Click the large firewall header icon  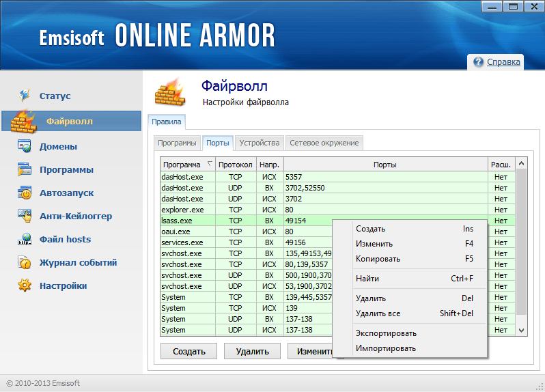point(170,92)
